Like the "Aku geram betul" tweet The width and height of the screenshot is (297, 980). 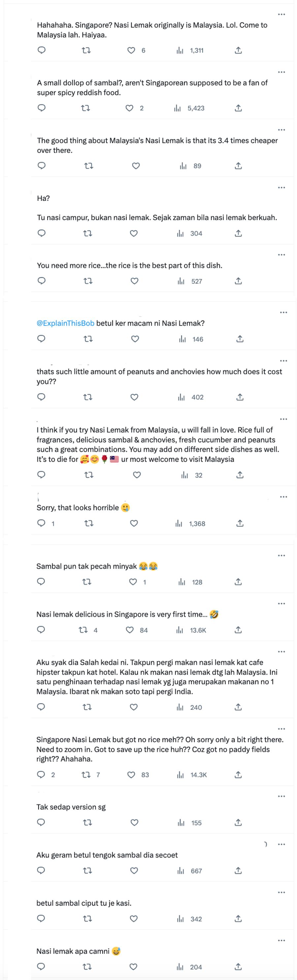pyautogui.click(x=134, y=870)
